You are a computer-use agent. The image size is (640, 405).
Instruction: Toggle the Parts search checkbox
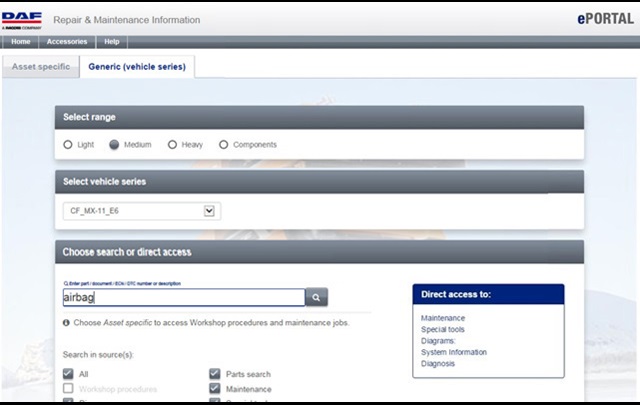(214, 374)
